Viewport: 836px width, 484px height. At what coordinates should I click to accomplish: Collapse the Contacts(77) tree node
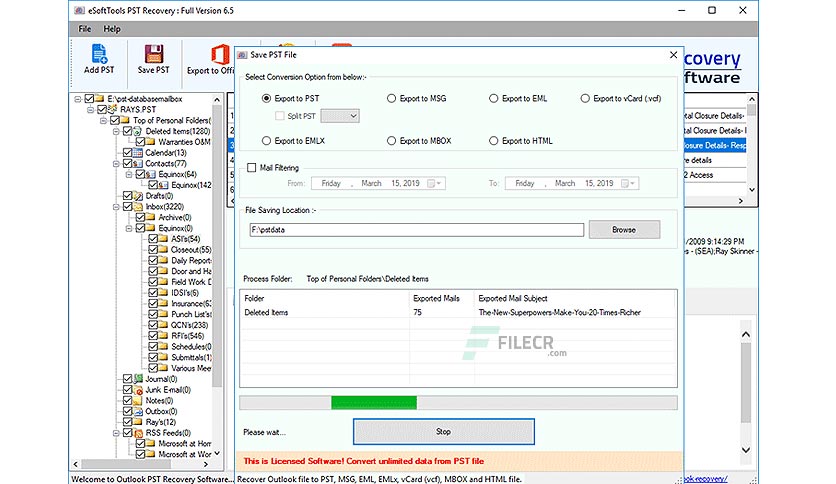pyautogui.click(x=116, y=163)
